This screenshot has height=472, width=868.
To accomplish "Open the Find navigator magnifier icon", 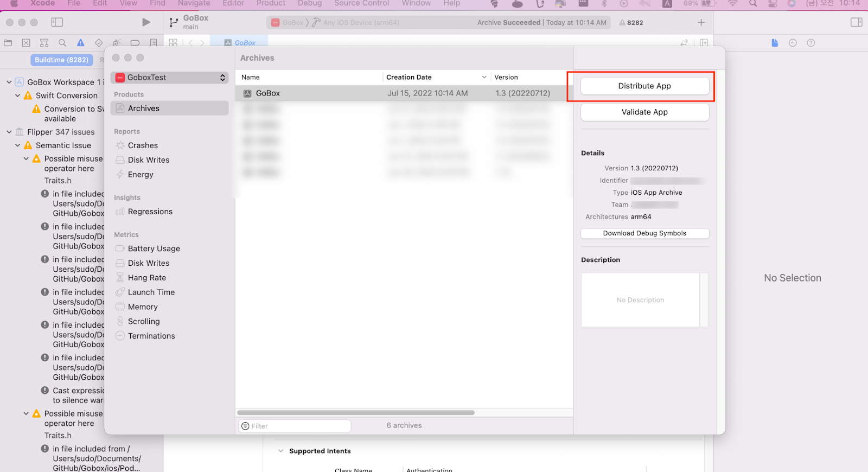I will (62, 43).
